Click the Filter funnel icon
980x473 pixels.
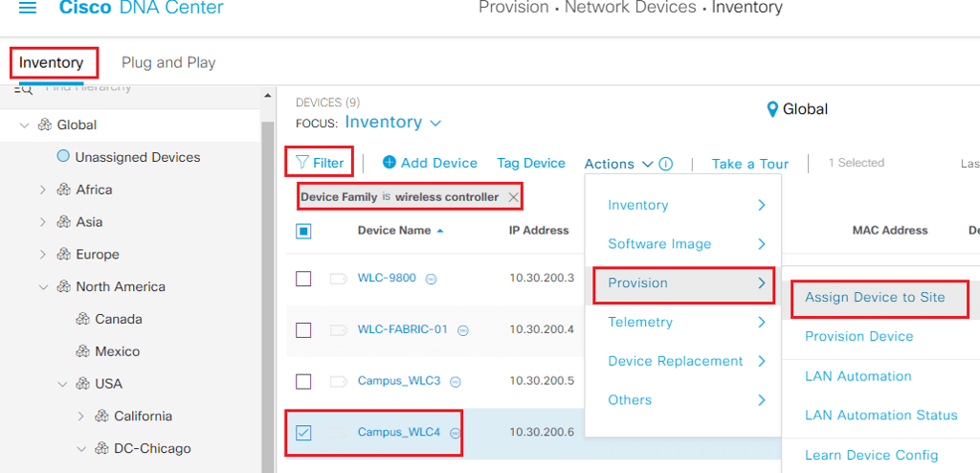pyautogui.click(x=302, y=163)
